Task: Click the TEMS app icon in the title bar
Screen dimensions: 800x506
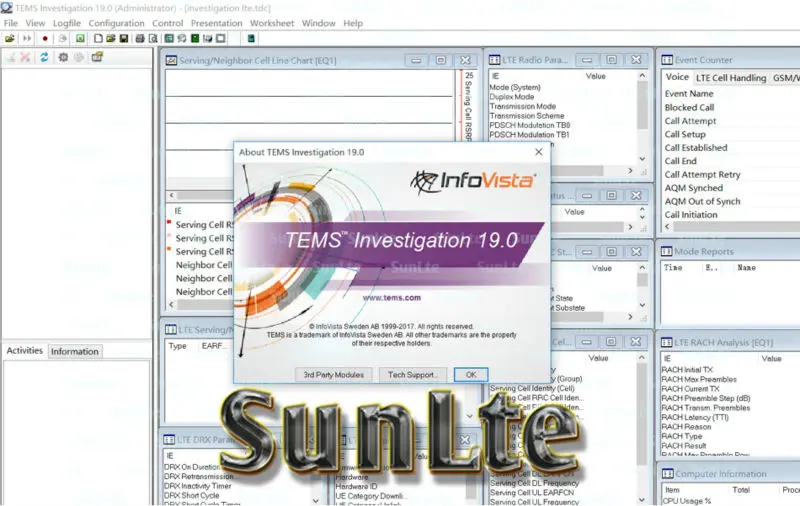Action: 7,8
